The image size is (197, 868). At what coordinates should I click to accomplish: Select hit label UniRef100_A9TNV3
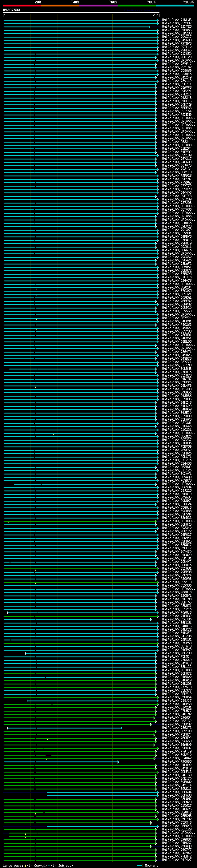click(x=176, y=43)
